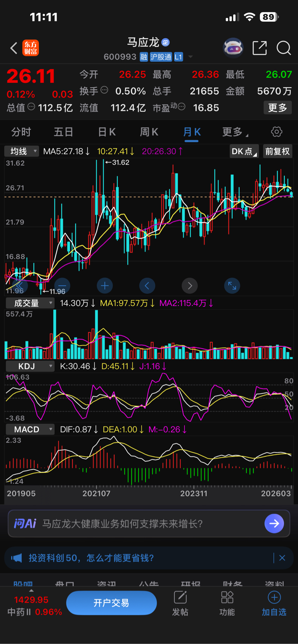Viewport: 298px width, 644px height.
Task: Tap the 市盈 info circle icon
Action: coord(181,106)
